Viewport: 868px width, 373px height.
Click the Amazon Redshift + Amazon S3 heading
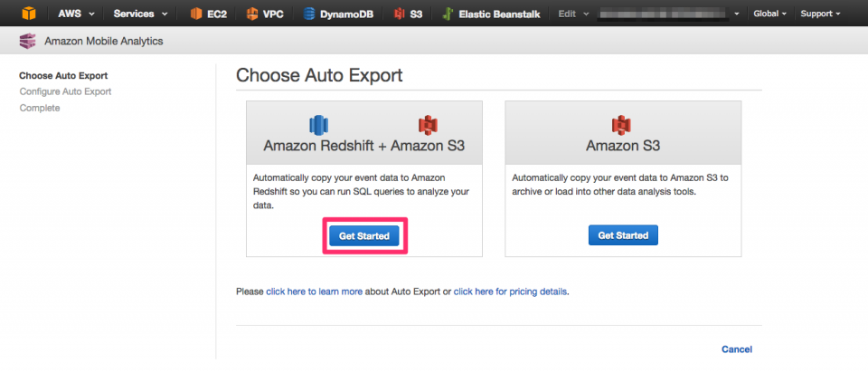pyautogui.click(x=363, y=146)
